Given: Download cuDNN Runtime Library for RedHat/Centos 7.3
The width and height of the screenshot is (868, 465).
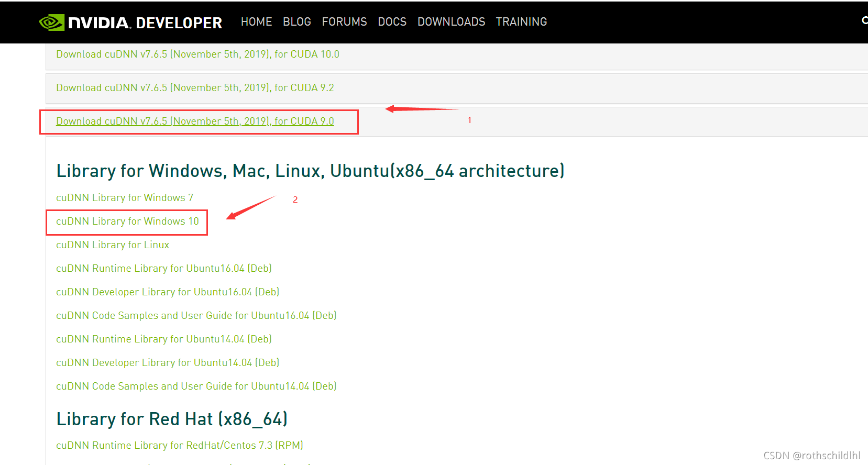Looking at the screenshot, I should tap(180, 446).
